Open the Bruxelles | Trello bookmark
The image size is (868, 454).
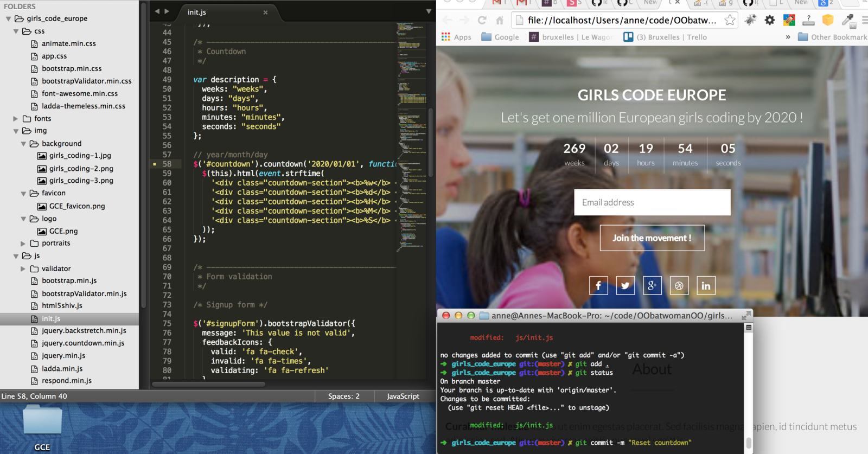(x=665, y=37)
